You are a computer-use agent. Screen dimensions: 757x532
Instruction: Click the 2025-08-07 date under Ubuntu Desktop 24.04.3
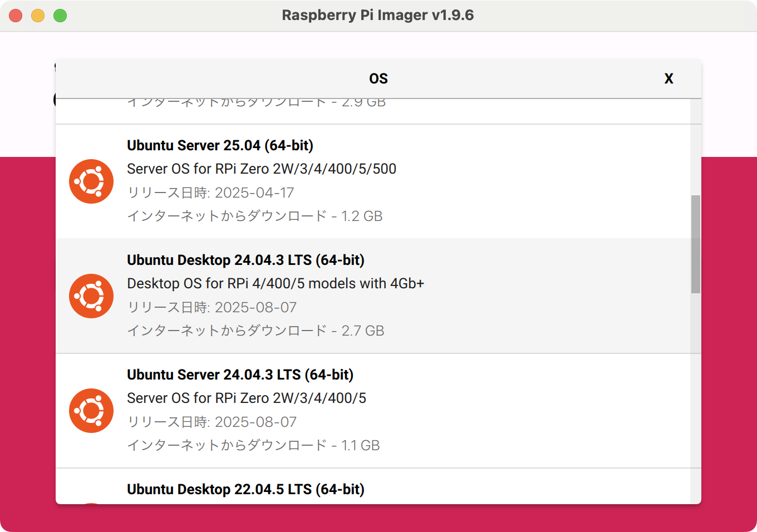tap(255, 307)
